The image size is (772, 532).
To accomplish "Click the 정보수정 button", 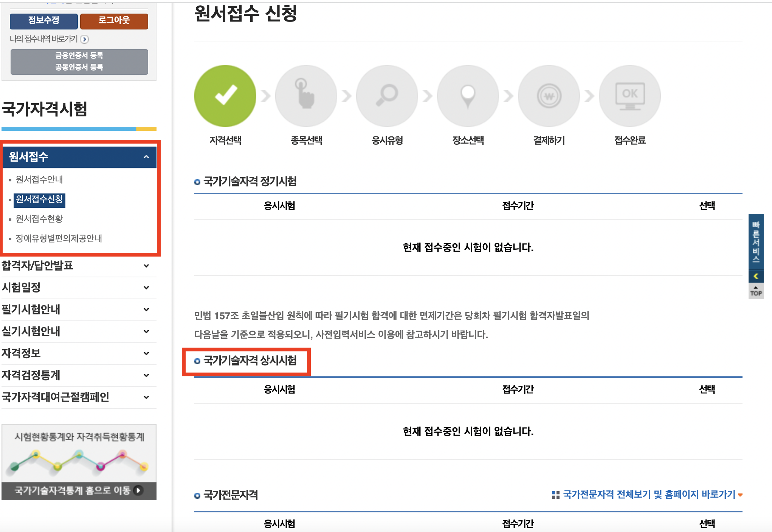I will 43,21.
